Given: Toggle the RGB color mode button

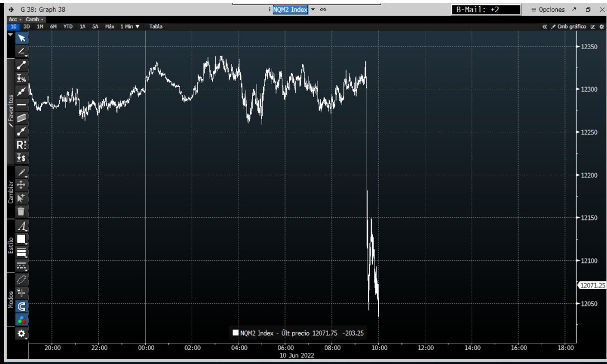Looking at the screenshot, I should pos(21,320).
